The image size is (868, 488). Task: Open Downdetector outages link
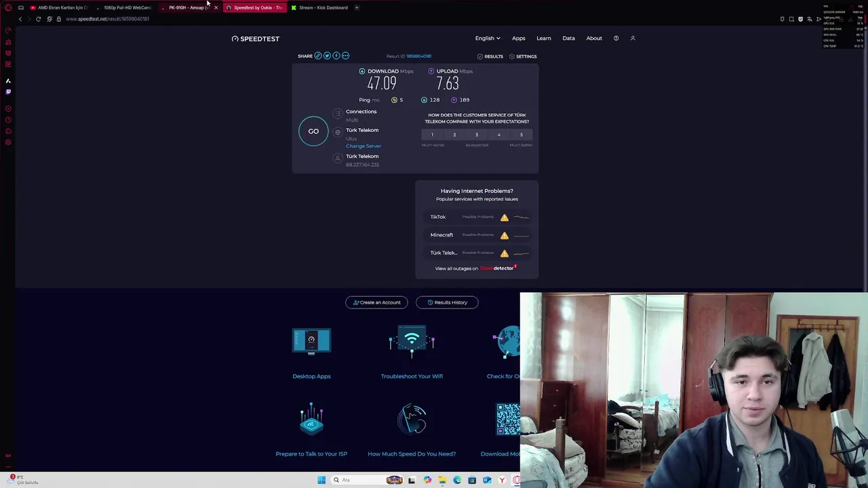[x=498, y=268]
